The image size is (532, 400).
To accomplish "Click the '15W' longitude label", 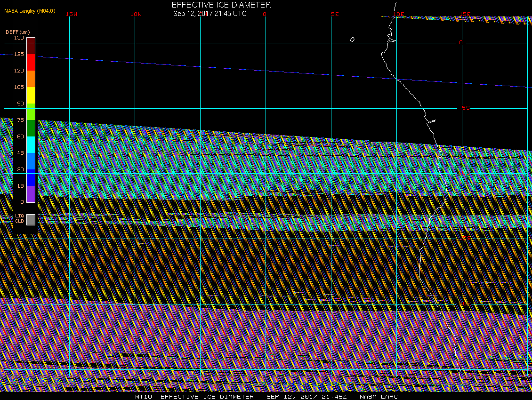I will (x=72, y=14).
